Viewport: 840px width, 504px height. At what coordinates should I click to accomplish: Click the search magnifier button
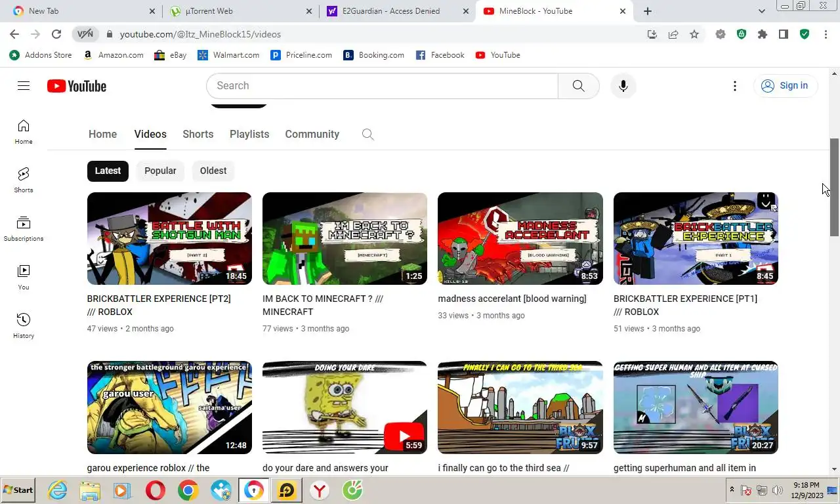578,86
